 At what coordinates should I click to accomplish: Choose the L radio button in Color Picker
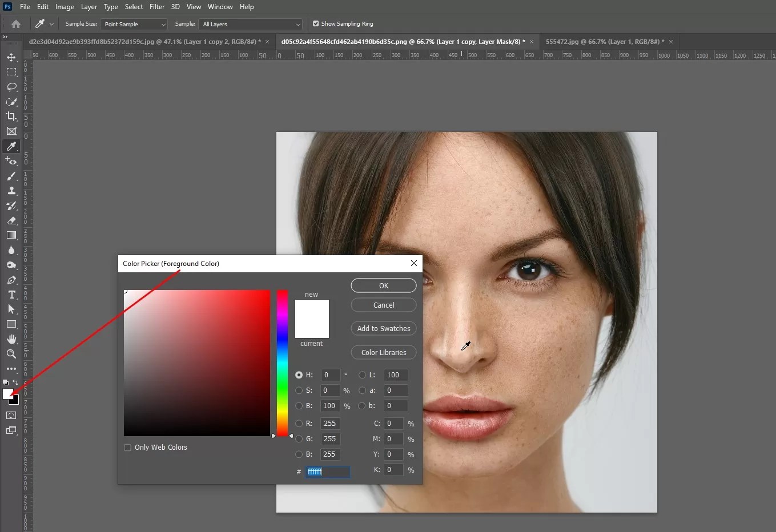click(363, 375)
